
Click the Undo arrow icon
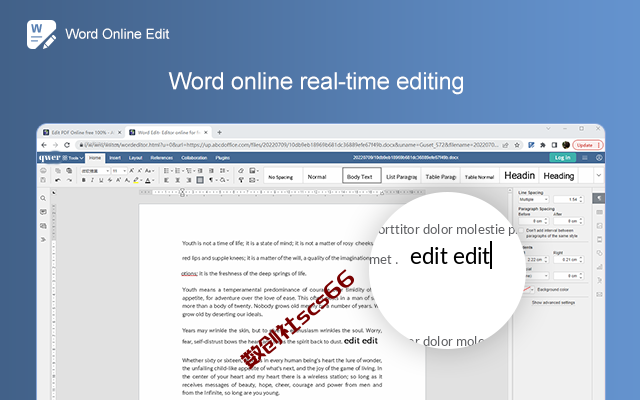[x=58, y=180]
